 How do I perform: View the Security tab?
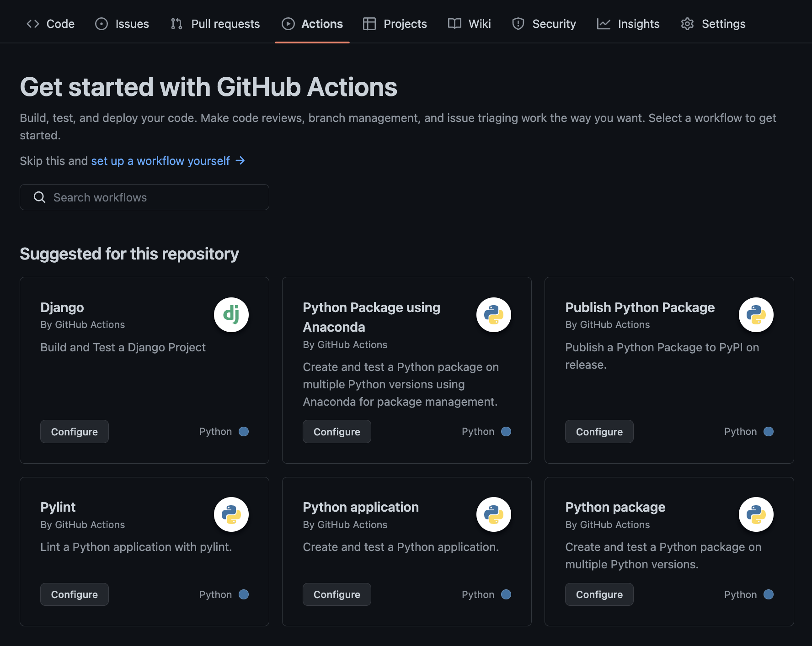click(x=544, y=24)
